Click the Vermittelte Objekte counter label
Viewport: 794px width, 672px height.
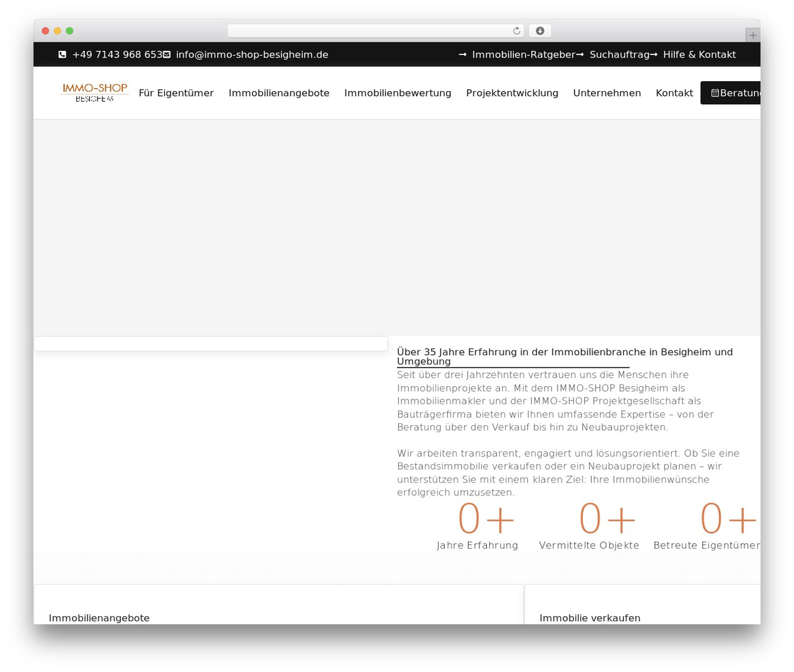pos(589,546)
